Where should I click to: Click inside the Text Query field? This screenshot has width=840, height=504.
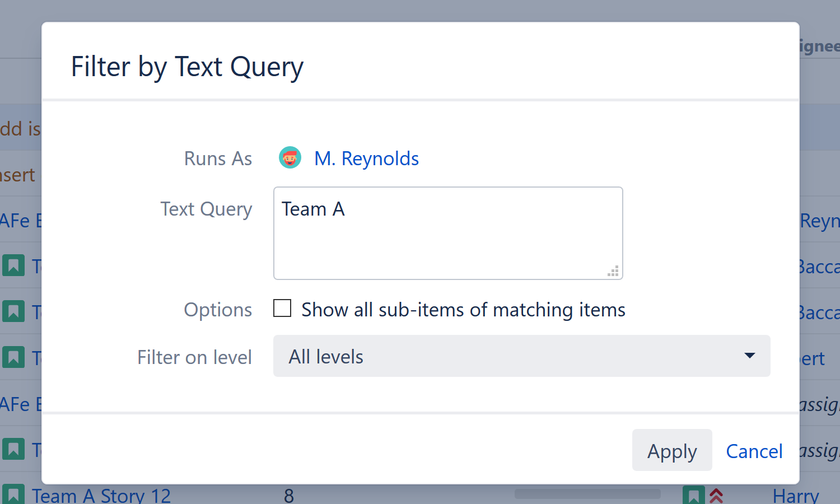click(x=447, y=233)
